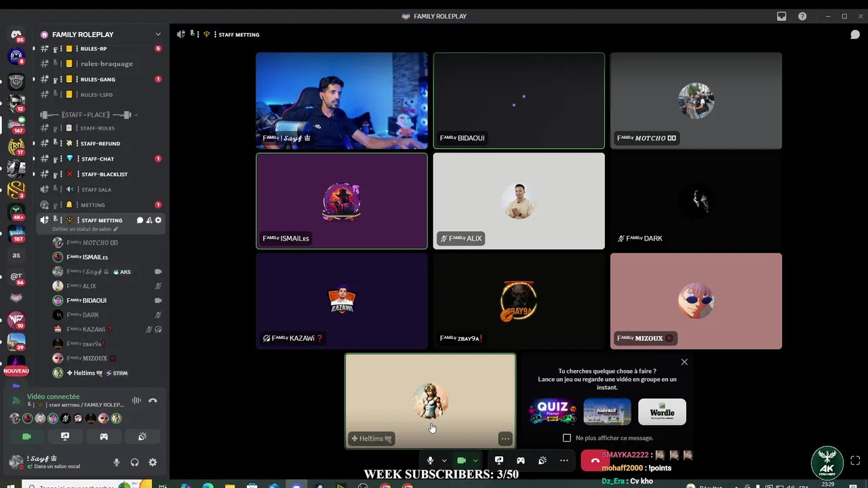Join STAFF SALA voice channel
The width and height of the screenshot is (868, 488).
pos(100,190)
